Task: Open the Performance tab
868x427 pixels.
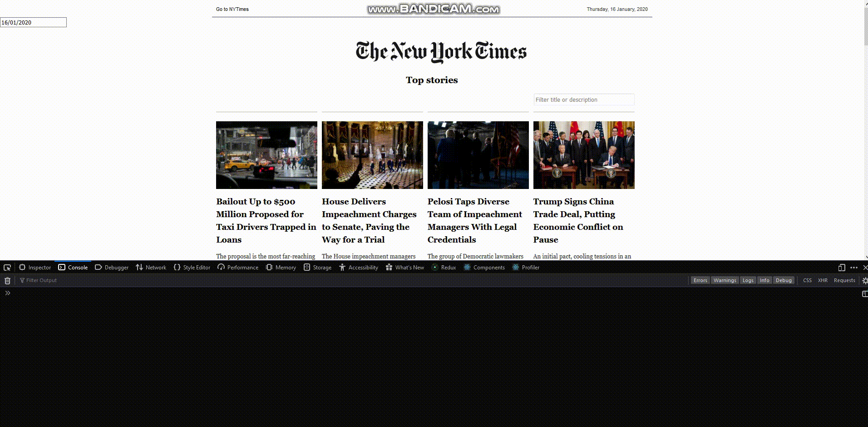Action: point(238,268)
